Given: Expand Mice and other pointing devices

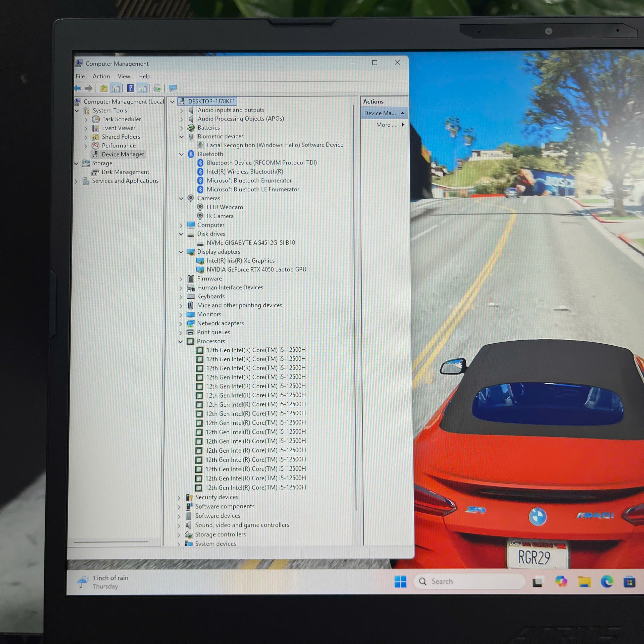Looking at the screenshot, I should pos(181,306).
